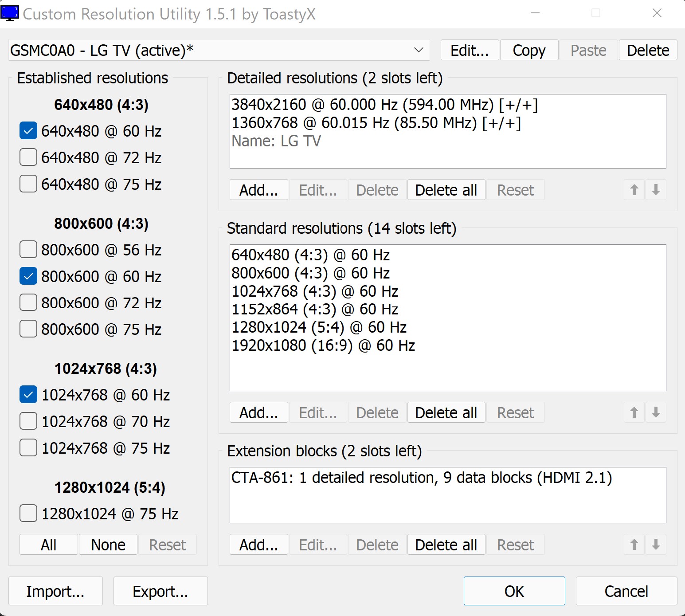
Task: Click None to clear established resolutions
Action: (x=108, y=545)
